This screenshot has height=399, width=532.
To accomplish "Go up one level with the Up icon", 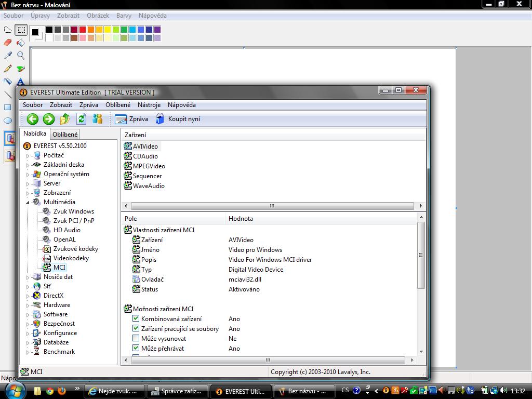I will [x=65, y=119].
